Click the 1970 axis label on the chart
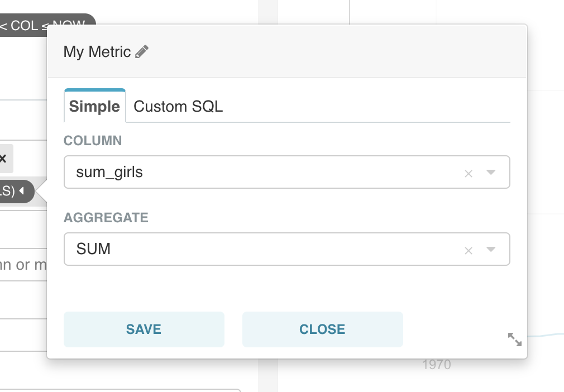 (436, 365)
